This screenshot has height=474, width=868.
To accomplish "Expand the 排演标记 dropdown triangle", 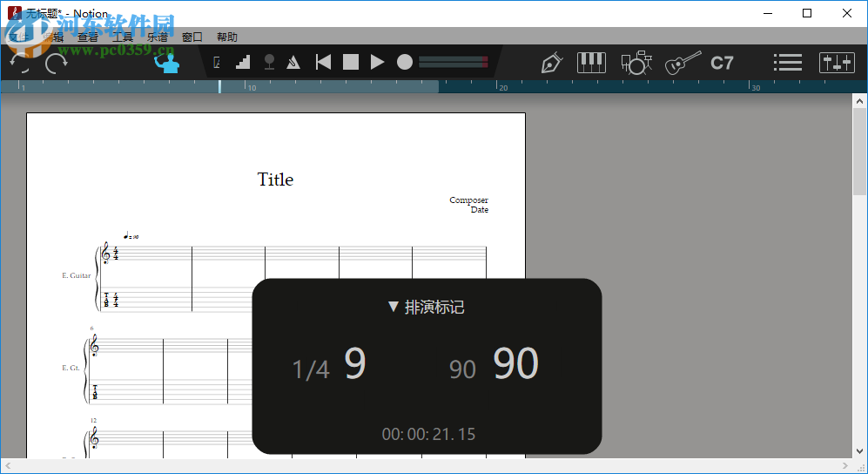I will click(x=393, y=307).
